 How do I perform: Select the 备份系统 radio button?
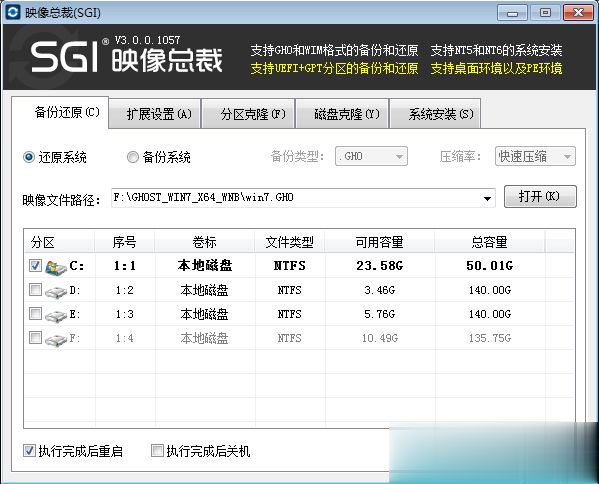133,157
